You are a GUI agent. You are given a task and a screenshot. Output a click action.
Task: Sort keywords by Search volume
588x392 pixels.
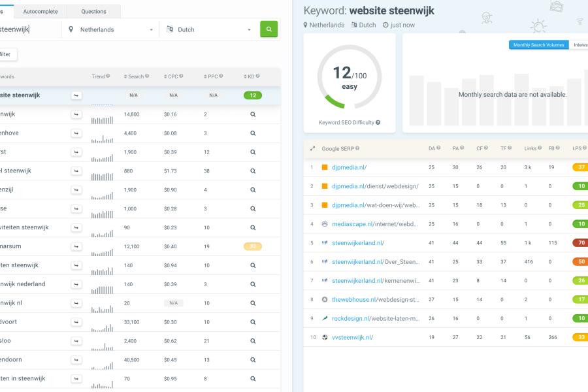click(x=134, y=76)
